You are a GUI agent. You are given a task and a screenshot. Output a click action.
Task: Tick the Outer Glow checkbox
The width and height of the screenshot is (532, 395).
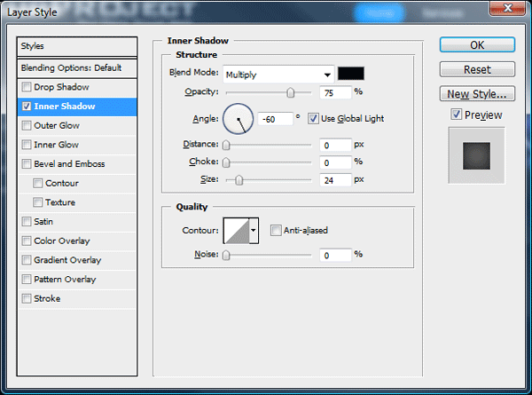coord(26,126)
